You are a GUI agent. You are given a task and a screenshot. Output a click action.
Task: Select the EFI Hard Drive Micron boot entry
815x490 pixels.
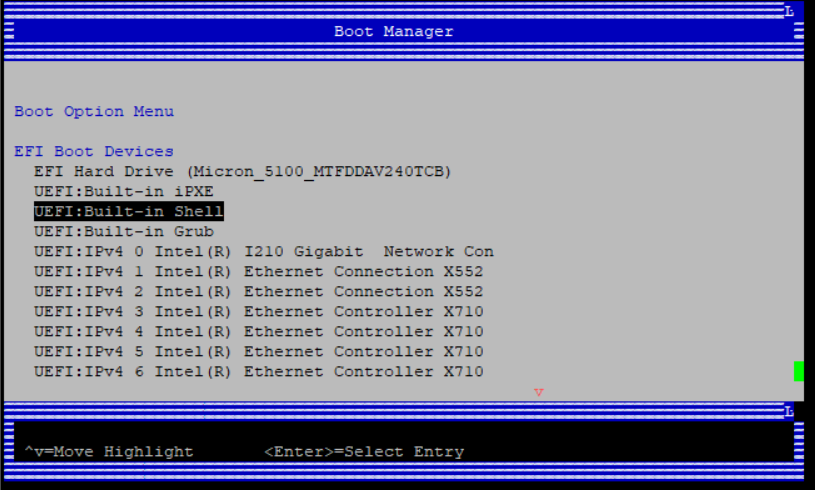tap(243, 172)
